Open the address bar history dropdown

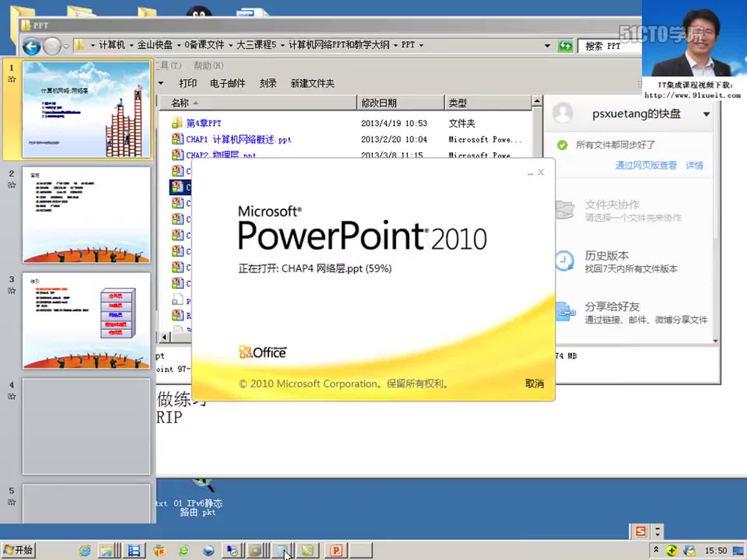547,46
